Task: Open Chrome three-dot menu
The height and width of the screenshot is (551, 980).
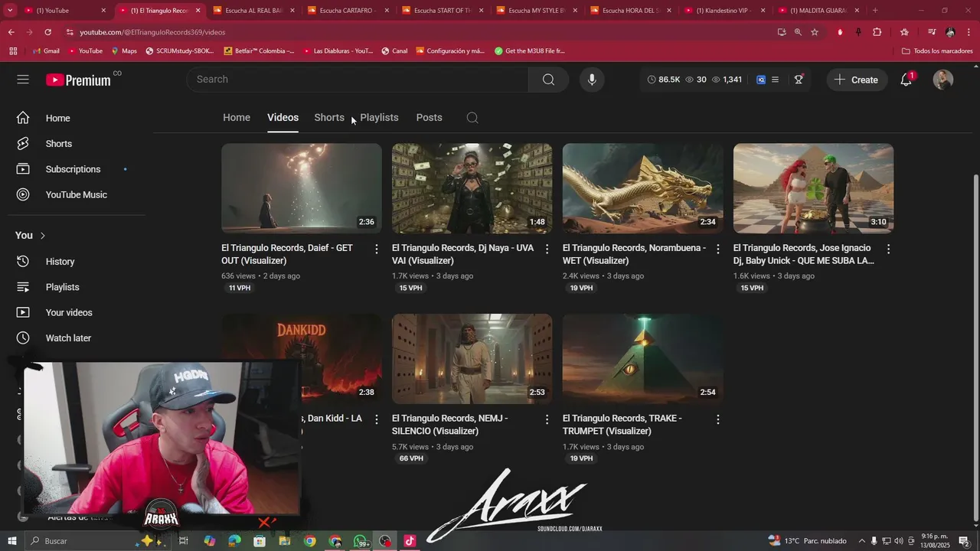Action: tap(969, 32)
